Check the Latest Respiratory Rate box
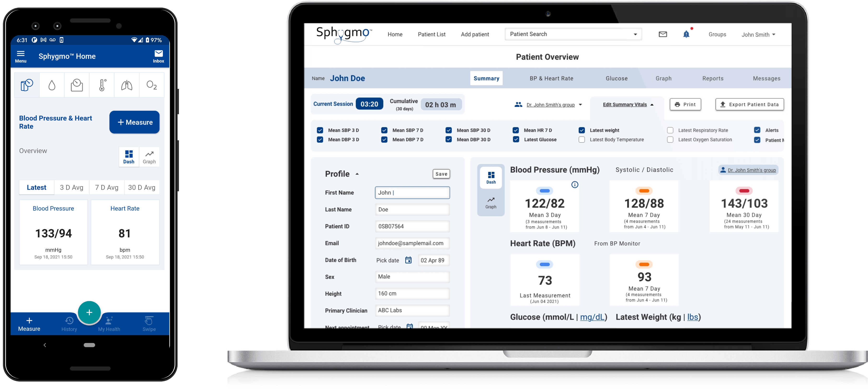This screenshot has height=389, width=868. click(x=670, y=130)
